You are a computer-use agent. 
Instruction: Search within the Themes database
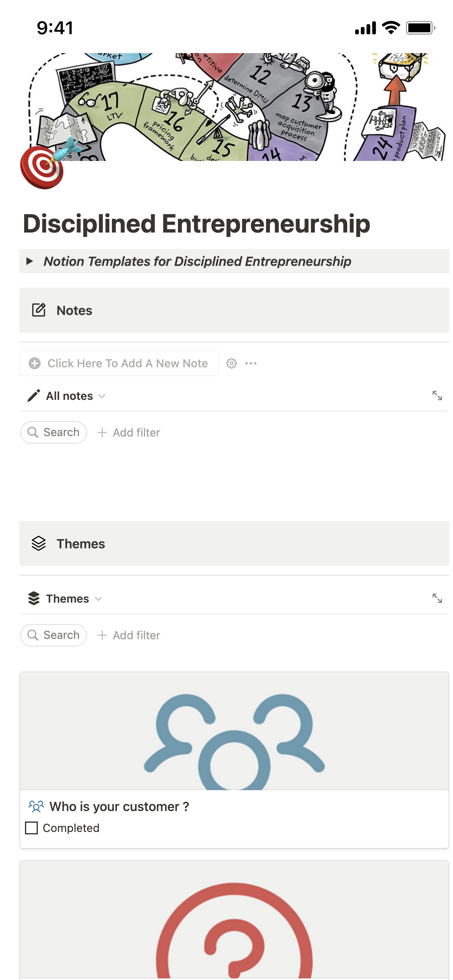pyautogui.click(x=54, y=635)
